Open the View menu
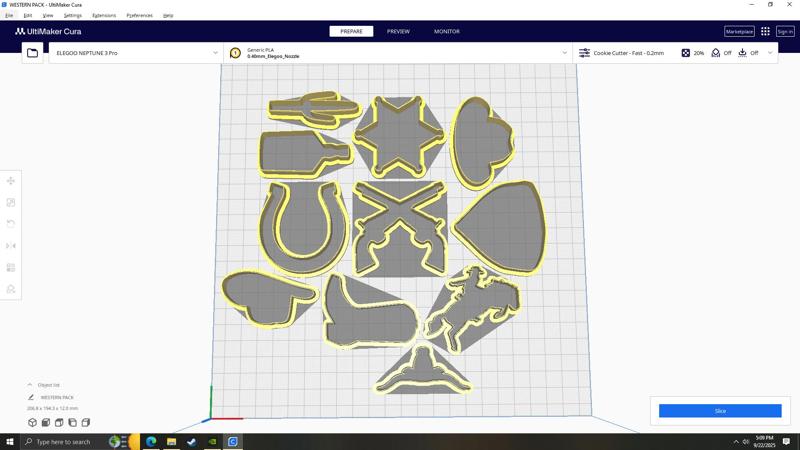Screen dimensions: 800x450 point(48,15)
